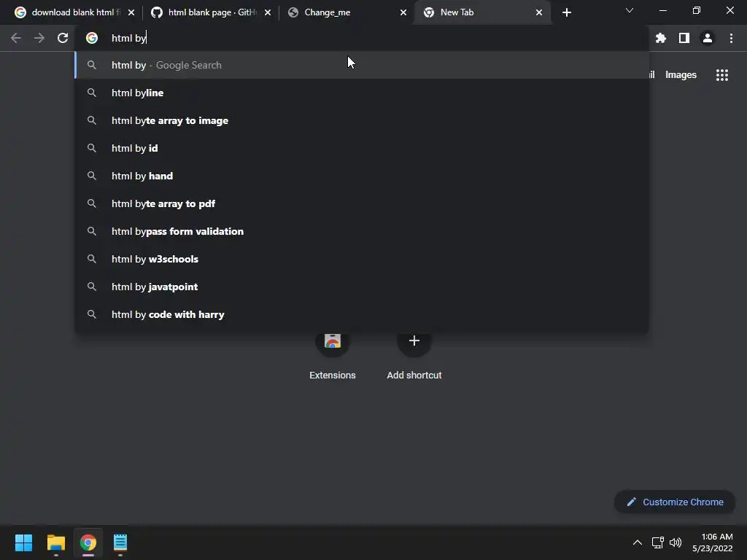Select 'html by code with harry' suggestion

pyautogui.click(x=361, y=314)
